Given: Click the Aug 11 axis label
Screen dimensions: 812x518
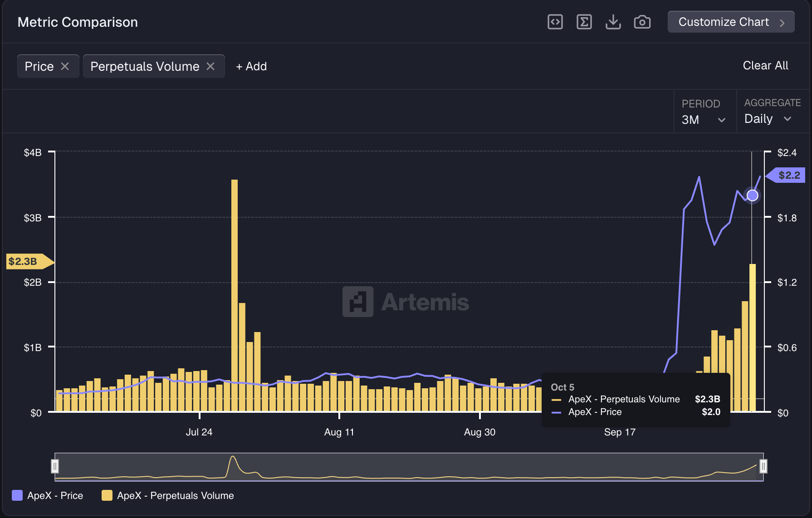Looking at the screenshot, I should click(x=339, y=432).
